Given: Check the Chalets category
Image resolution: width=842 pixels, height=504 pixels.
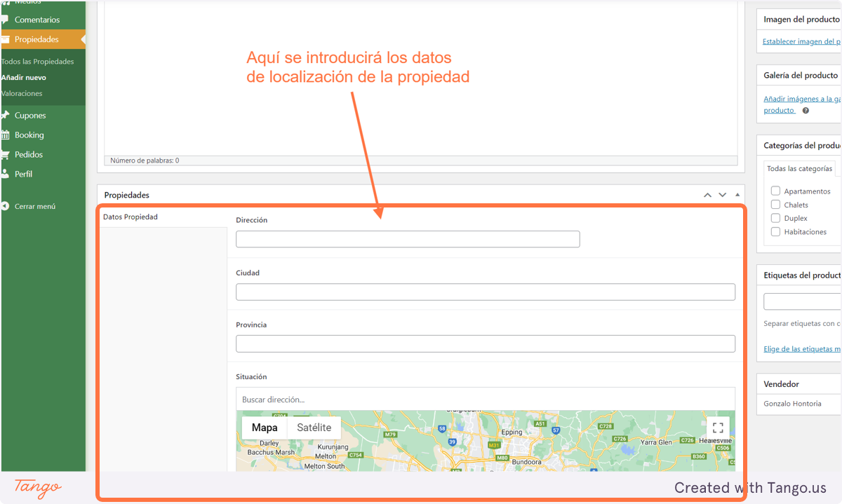Looking at the screenshot, I should click(x=775, y=205).
